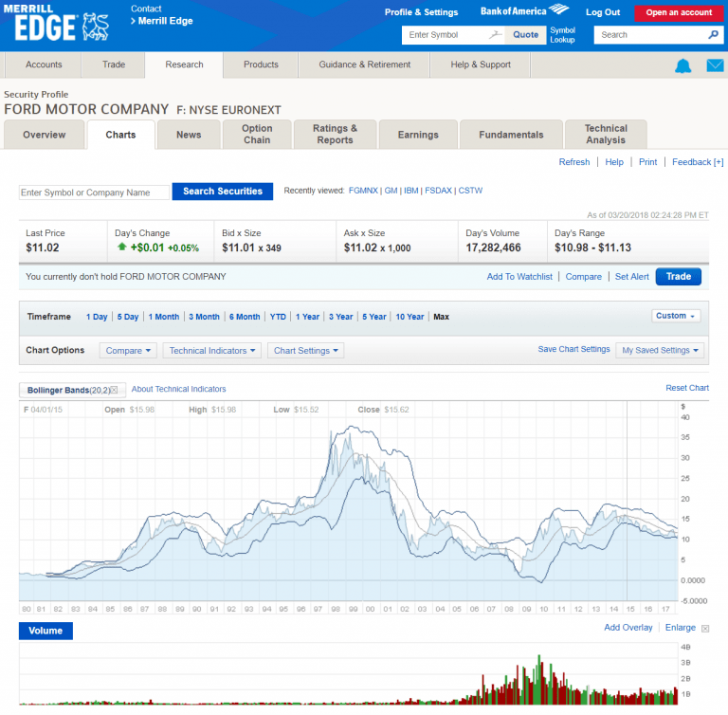This screenshot has height=715, width=728.
Task: Click the Search Securities button
Action: 223,192
